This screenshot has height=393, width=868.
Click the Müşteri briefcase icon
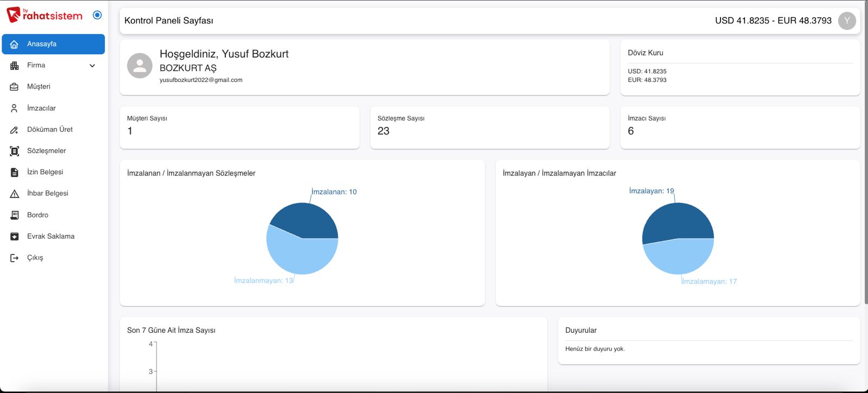pos(15,87)
